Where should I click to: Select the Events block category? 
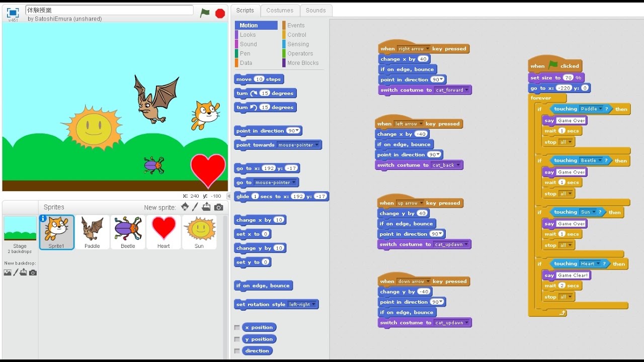click(296, 25)
